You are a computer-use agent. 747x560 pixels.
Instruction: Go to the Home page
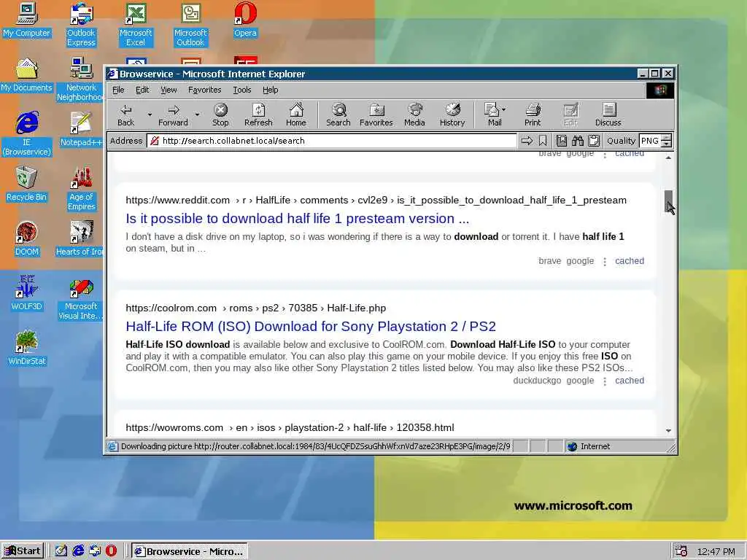(x=296, y=115)
